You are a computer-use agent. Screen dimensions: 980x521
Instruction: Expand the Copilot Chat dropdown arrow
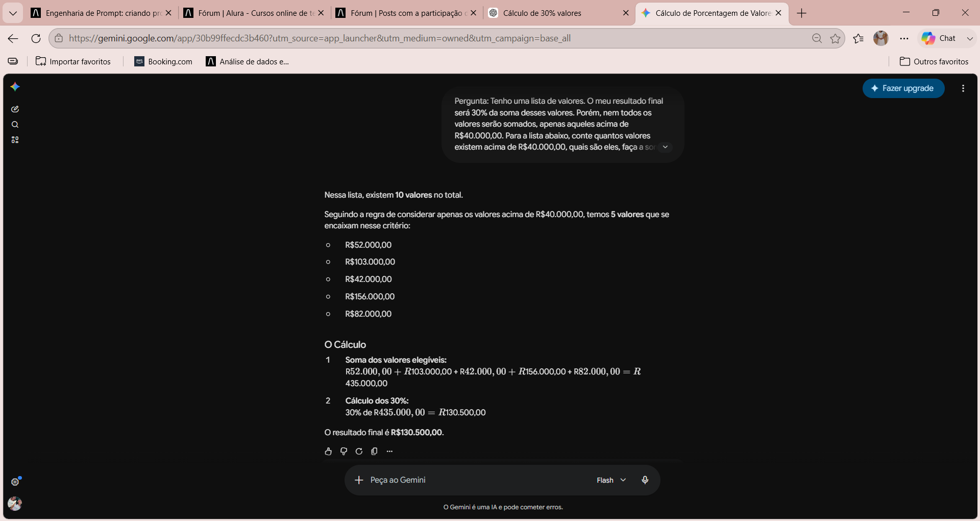coord(970,38)
